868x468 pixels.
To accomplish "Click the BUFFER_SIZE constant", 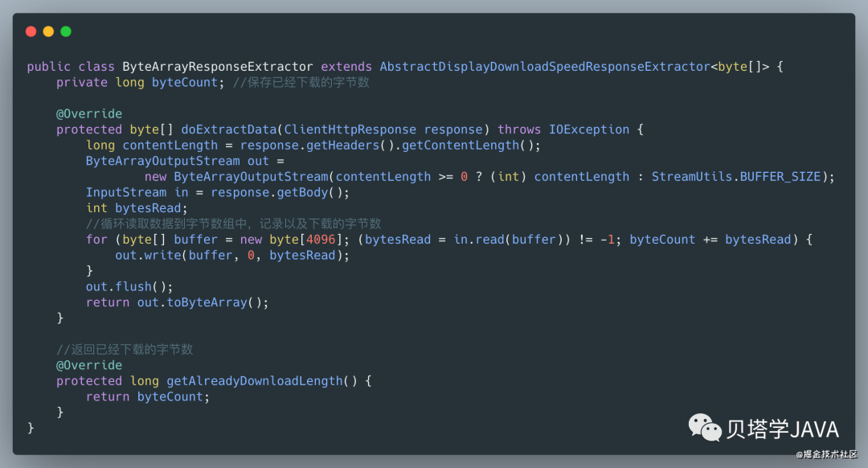I will (780, 177).
